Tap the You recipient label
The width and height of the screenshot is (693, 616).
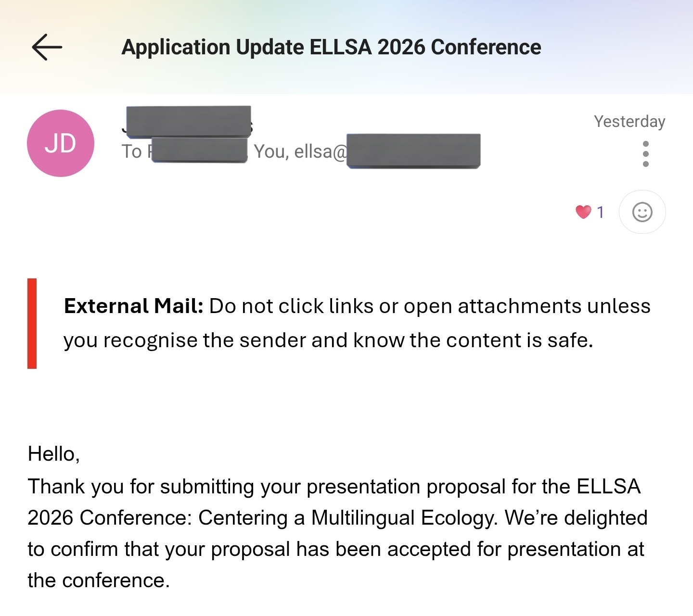[270, 152]
